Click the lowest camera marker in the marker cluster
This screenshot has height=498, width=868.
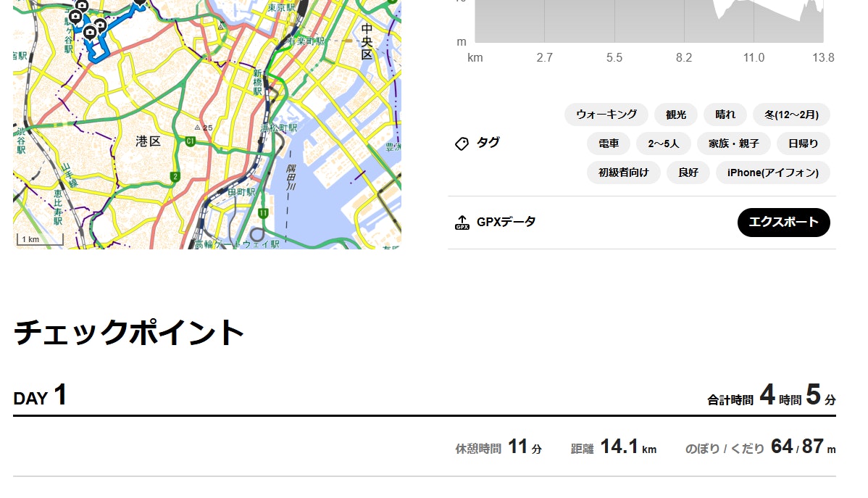pos(89,33)
